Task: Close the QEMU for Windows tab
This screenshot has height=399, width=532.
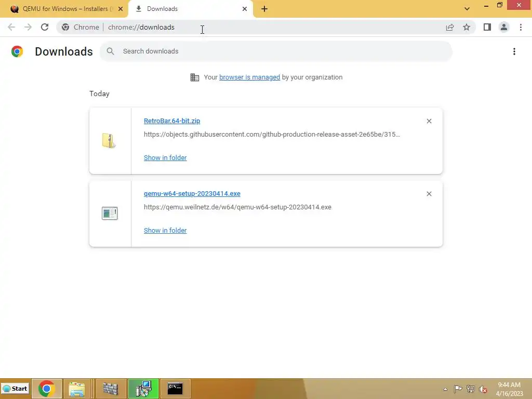Action: click(x=121, y=9)
